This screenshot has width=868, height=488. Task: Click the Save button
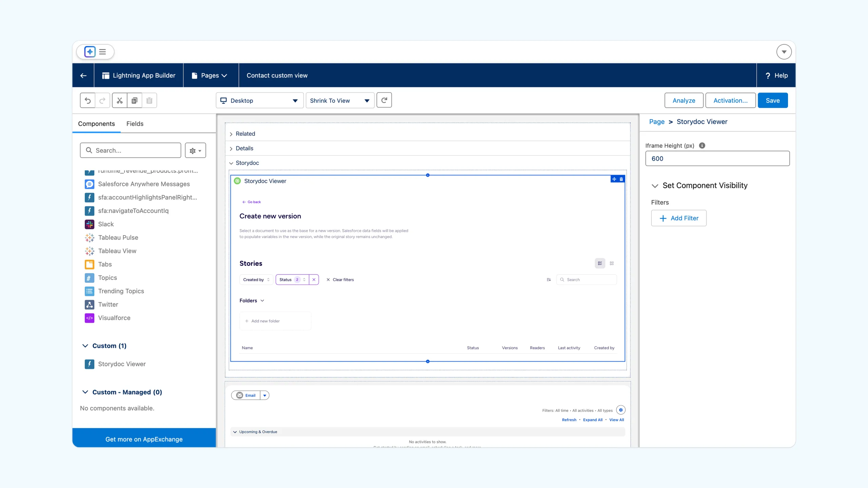(x=773, y=100)
